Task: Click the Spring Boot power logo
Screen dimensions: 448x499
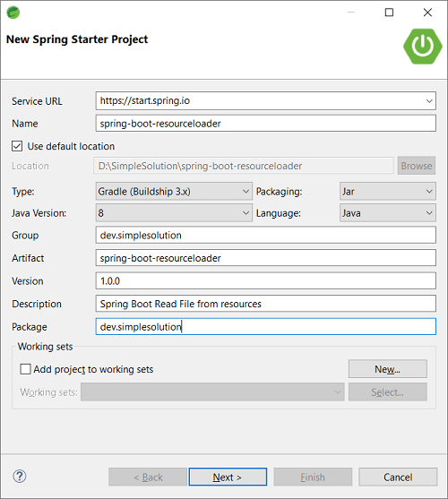Action: coord(423,47)
